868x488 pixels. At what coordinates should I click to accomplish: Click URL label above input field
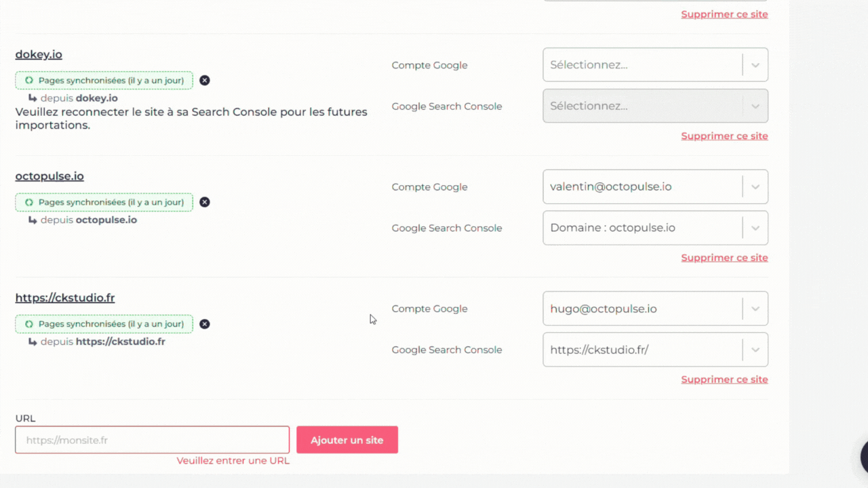click(25, 418)
